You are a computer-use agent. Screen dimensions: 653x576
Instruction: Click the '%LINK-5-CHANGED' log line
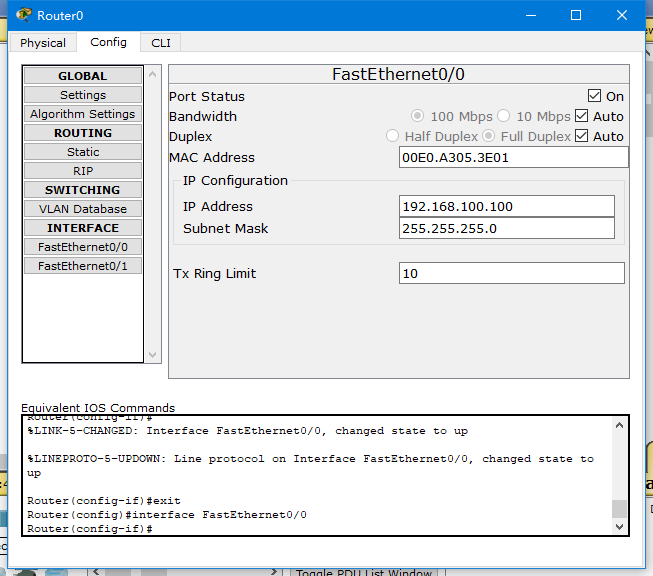tap(248, 431)
